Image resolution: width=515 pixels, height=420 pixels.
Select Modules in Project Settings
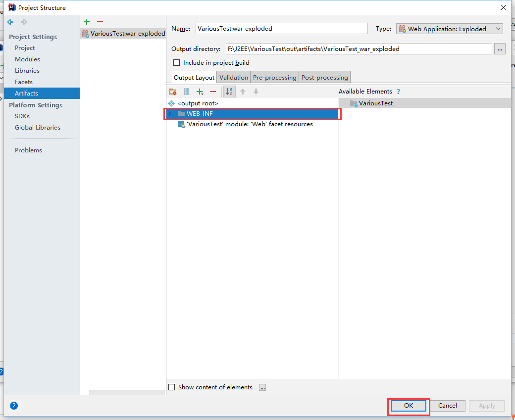coord(27,59)
